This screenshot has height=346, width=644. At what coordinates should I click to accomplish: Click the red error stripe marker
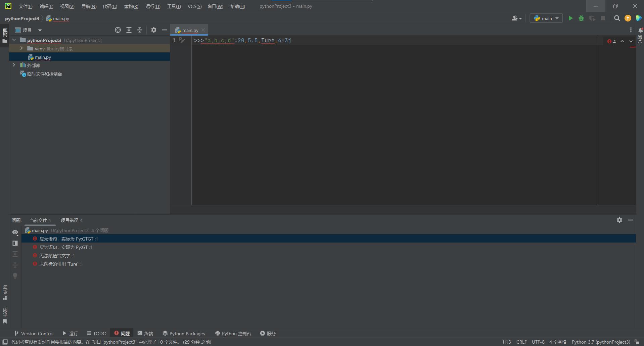coord(633,47)
